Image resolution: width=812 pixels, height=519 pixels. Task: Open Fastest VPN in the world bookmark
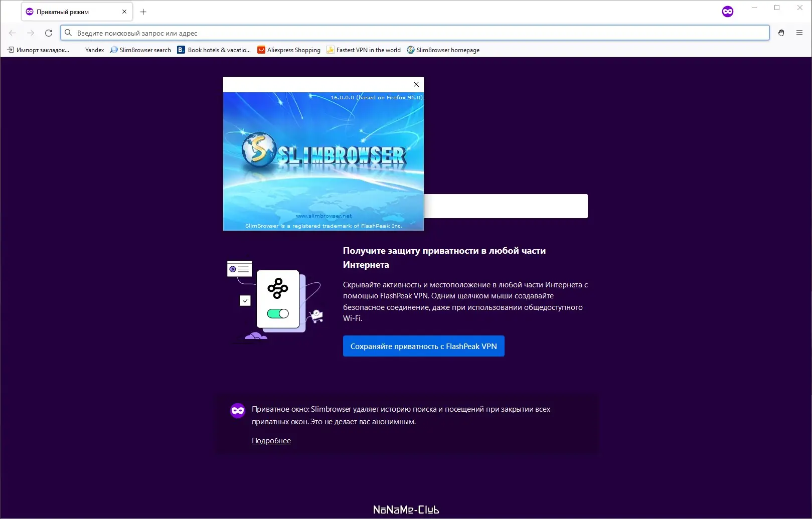364,50
